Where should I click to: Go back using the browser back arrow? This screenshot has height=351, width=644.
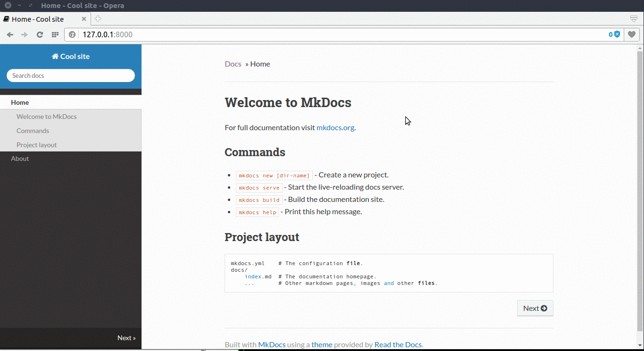(10, 34)
